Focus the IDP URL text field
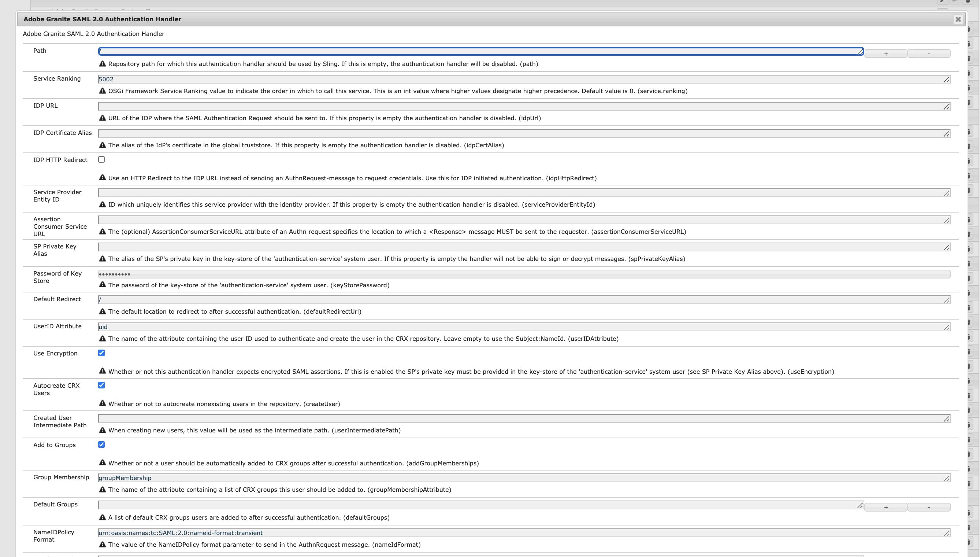This screenshot has height=557, width=980. click(x=520, y=106)
